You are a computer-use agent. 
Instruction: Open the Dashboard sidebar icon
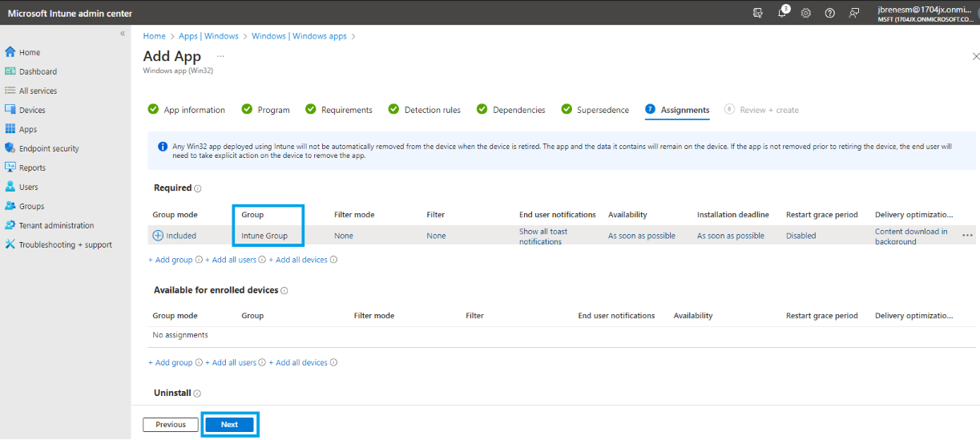click(x=10, y=71)
